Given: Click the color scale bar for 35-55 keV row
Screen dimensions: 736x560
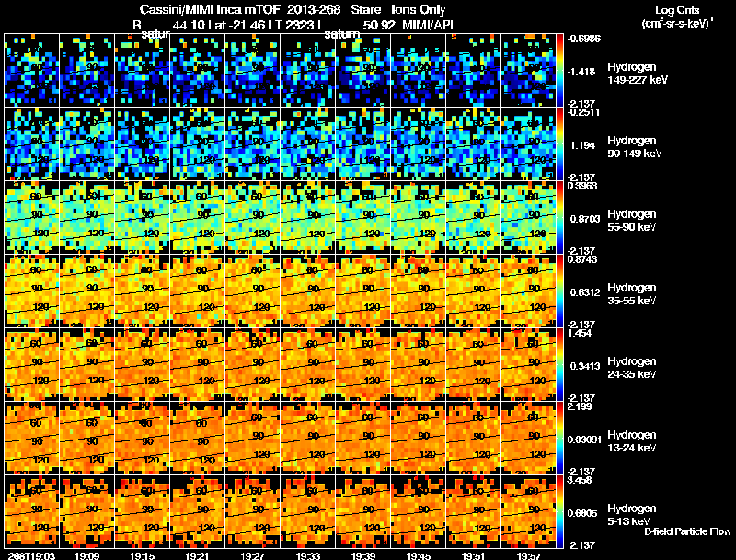Looking at the screenshot, I should [x=559, y=291].
